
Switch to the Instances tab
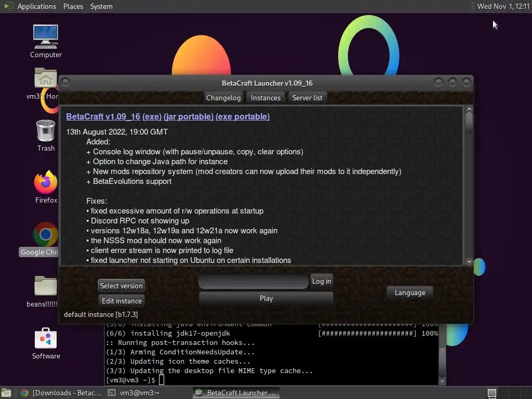tap(265, 98)
